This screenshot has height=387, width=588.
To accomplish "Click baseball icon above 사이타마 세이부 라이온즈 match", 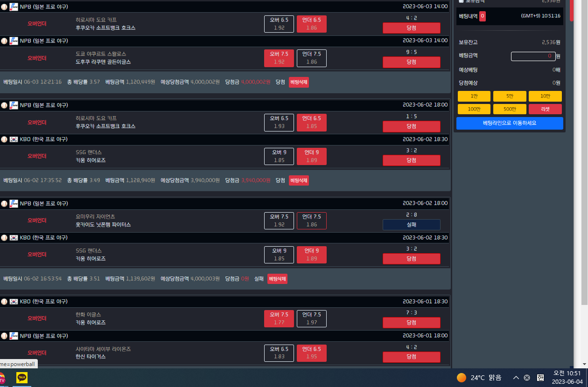I will [x=4, y=336].
